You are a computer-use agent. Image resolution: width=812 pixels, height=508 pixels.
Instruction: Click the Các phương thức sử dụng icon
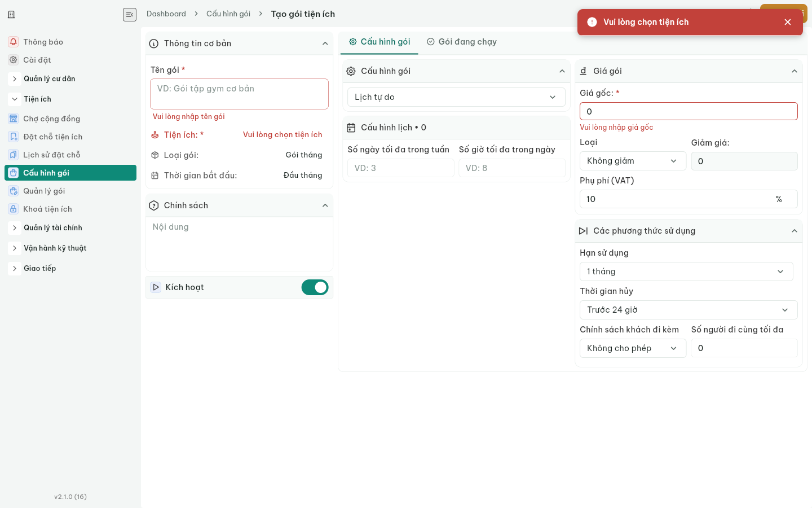(x=584, y=231)
